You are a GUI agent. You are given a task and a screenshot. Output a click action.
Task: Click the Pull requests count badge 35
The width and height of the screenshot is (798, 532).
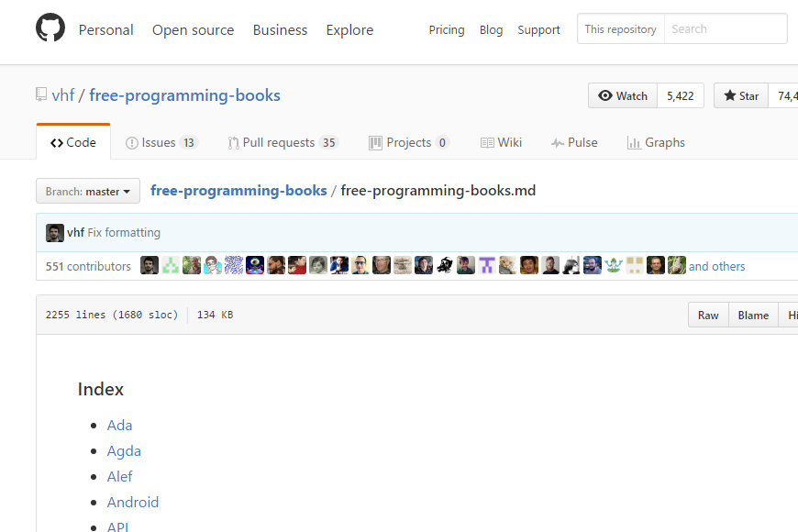[x=328, y=143]
